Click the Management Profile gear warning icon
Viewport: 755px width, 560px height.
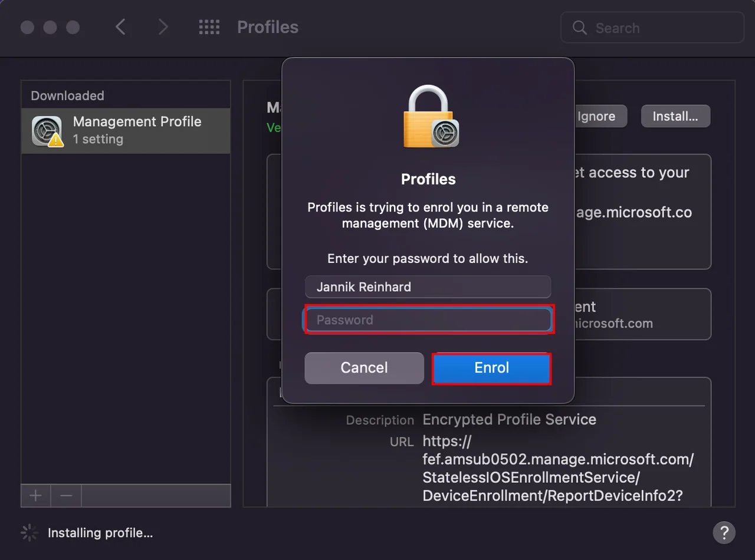tap(47, 131)
